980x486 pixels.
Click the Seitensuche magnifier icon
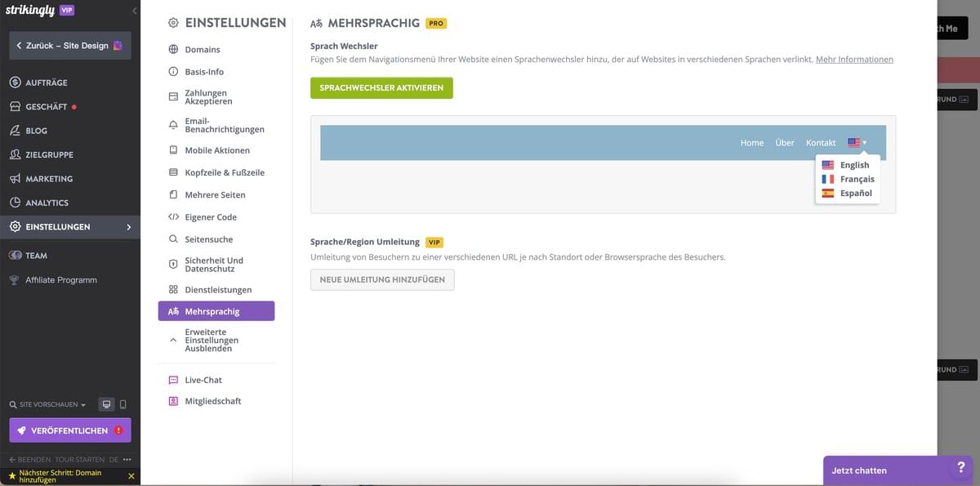(x=171, y=239)
